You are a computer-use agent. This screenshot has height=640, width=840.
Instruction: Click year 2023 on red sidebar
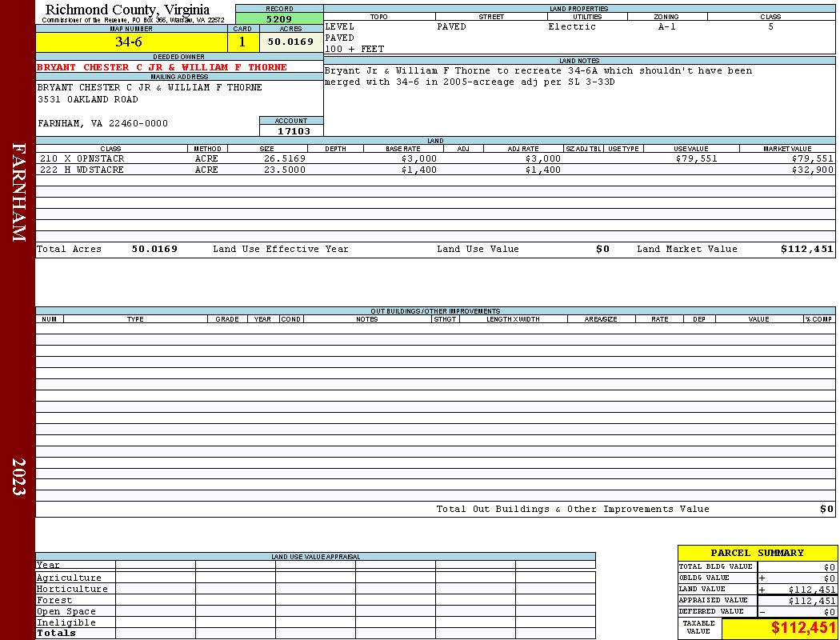point(18,477)
